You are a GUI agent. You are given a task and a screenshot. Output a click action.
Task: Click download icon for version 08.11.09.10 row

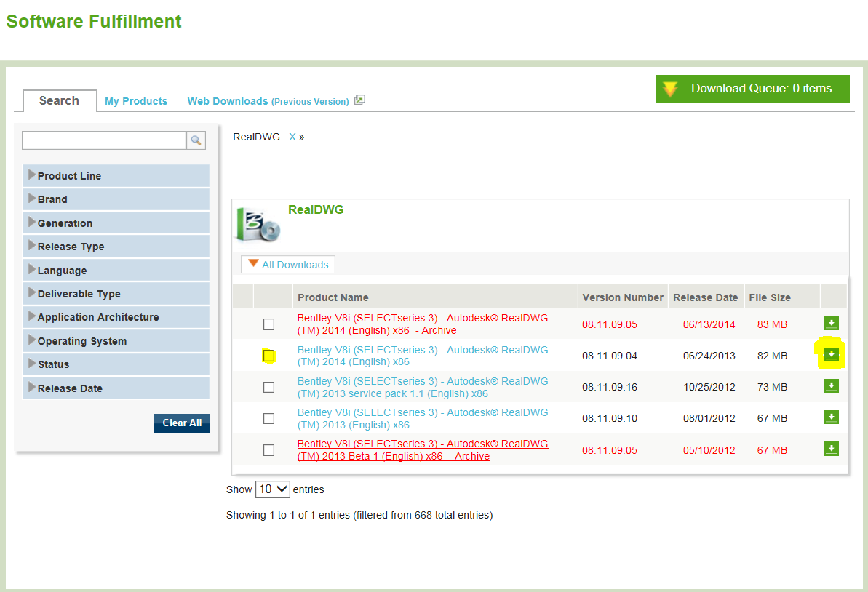(x=831, y=417)
